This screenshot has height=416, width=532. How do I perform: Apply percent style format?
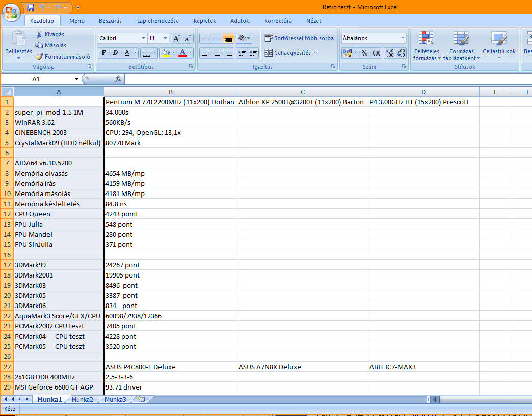click(364, 53)
